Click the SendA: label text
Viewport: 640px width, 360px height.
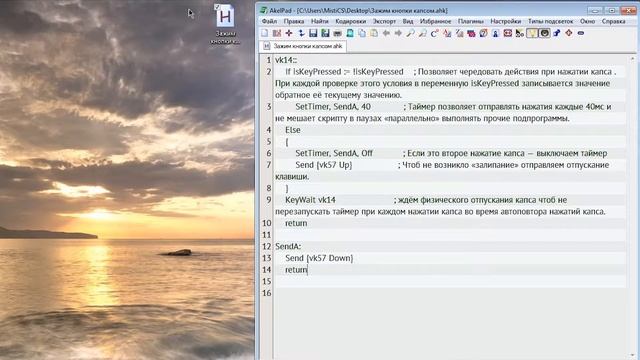pyautogui.click(x=288, y=247)
